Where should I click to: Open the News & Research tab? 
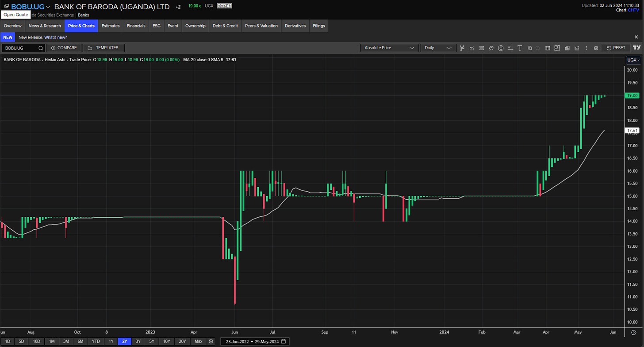(x=45, y=26)
